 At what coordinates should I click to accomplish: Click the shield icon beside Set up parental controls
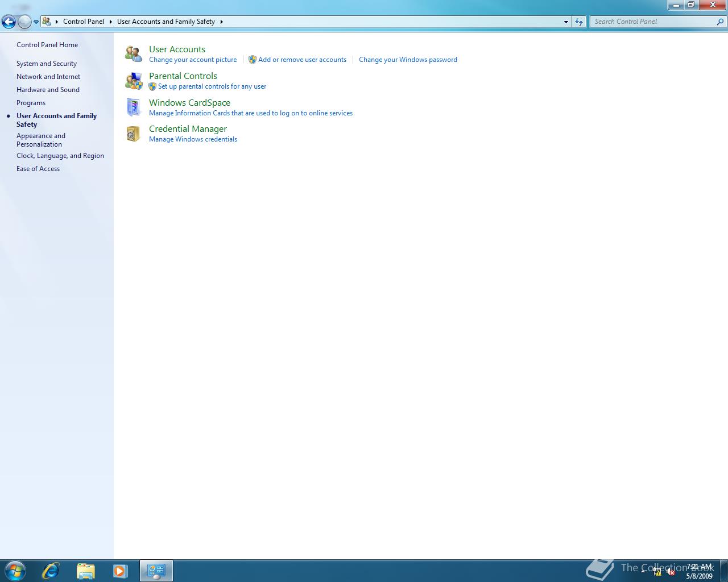152,86
